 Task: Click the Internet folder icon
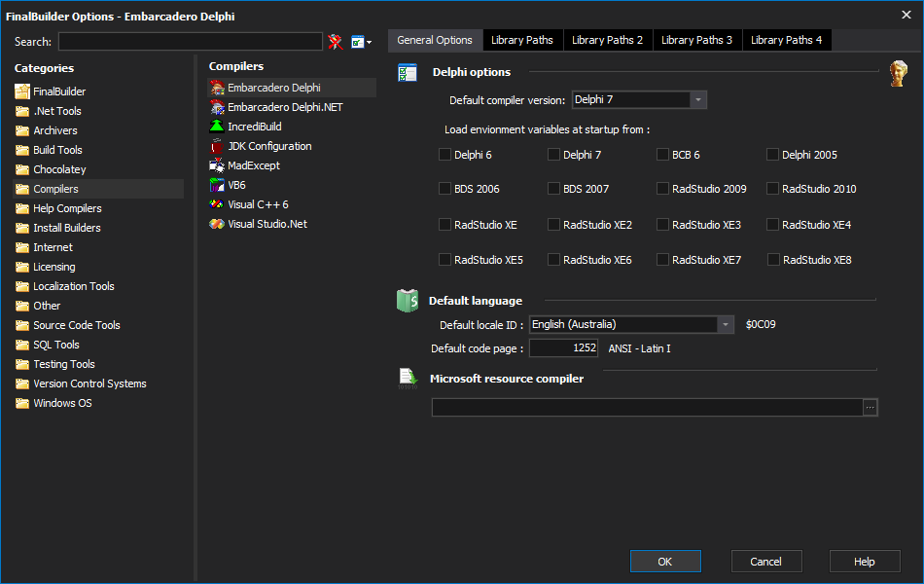[x=22, y=247]
